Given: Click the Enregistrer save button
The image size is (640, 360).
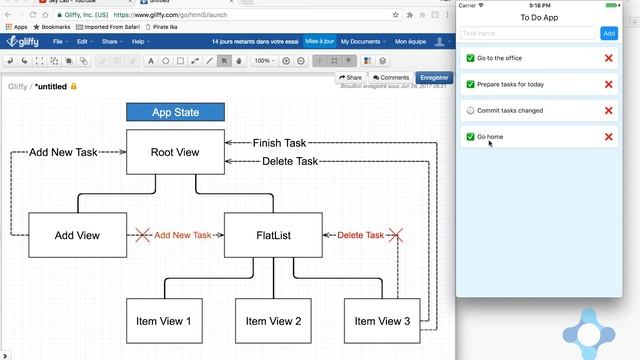Looking at the screenshot, I should (x=434, y=78).
